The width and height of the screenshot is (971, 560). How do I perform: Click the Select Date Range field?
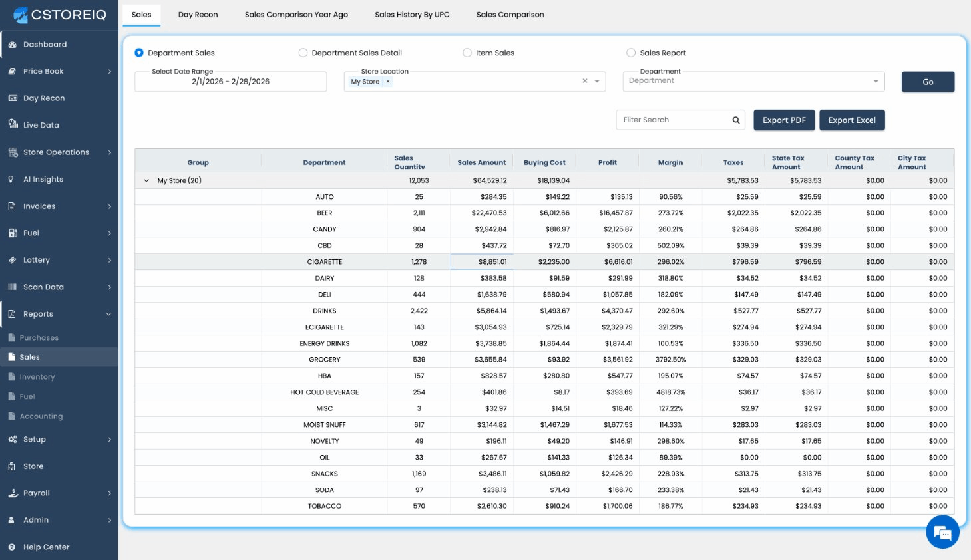(230, 82)
